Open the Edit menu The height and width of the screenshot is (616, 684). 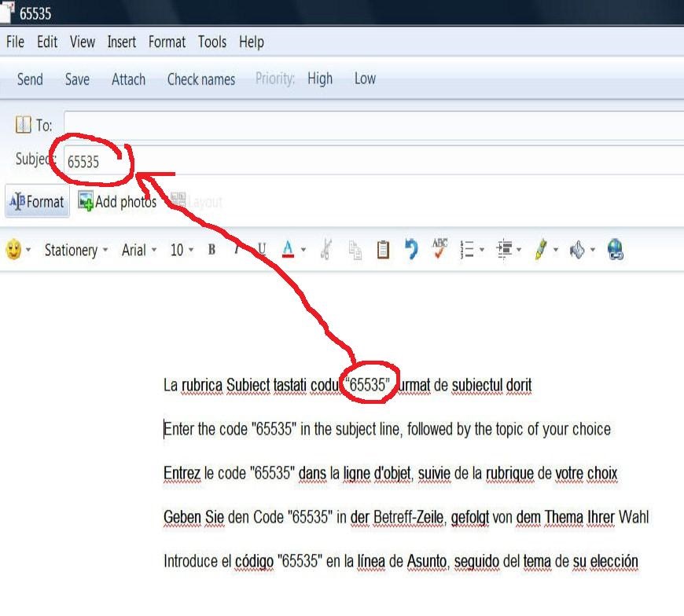click(47, 42)
